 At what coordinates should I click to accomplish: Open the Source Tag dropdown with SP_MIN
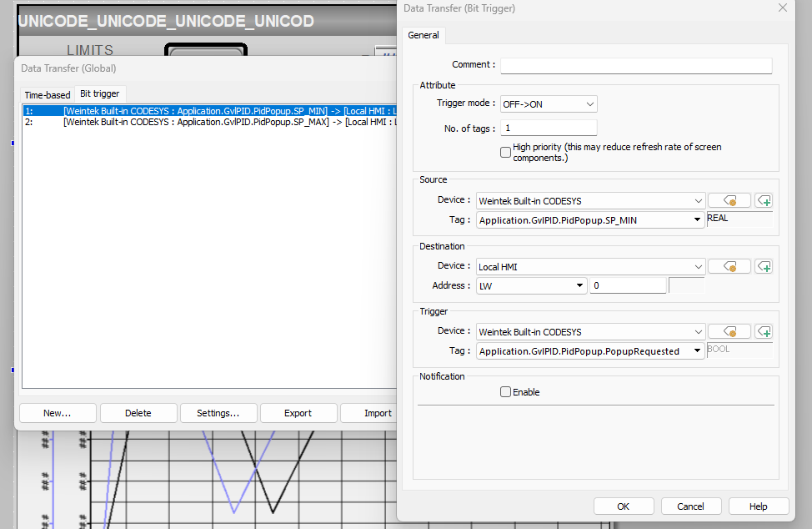590,220
